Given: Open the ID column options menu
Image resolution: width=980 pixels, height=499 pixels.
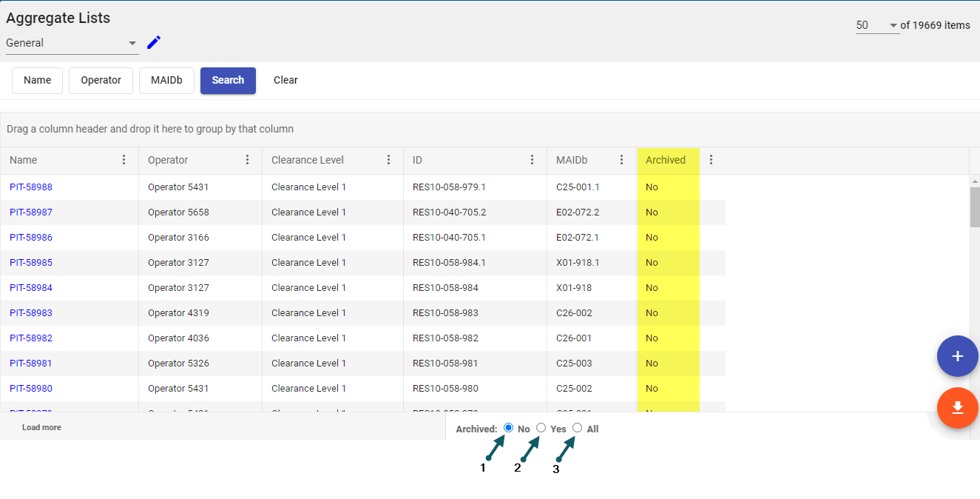Looking at the screenshot, I should click(533, 160).
